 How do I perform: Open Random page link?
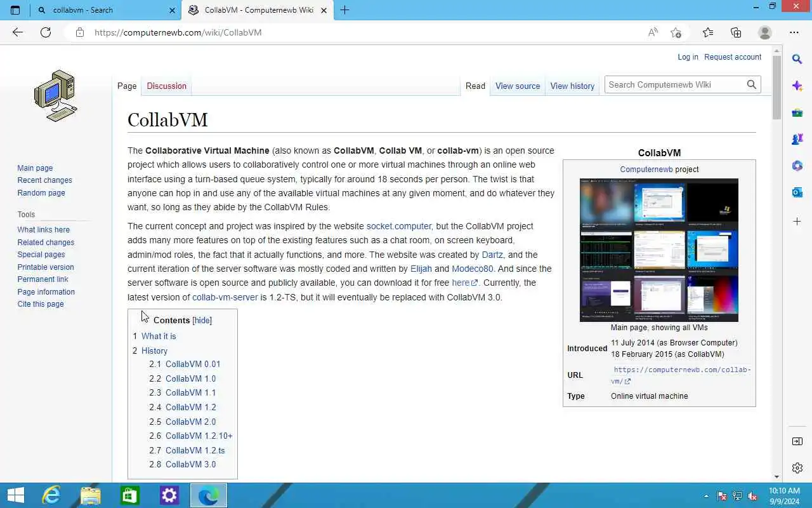(41, 193)
